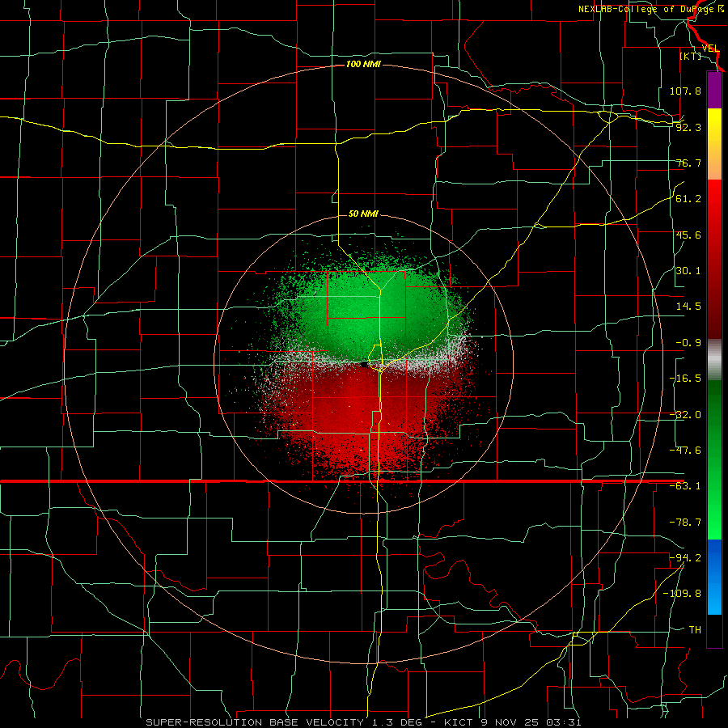Select the 30.1 velocity scale value

688,271
